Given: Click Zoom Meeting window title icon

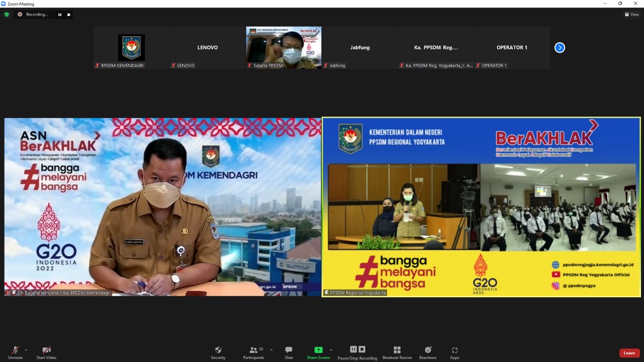Looking at the screenshot, I should 4,4.
